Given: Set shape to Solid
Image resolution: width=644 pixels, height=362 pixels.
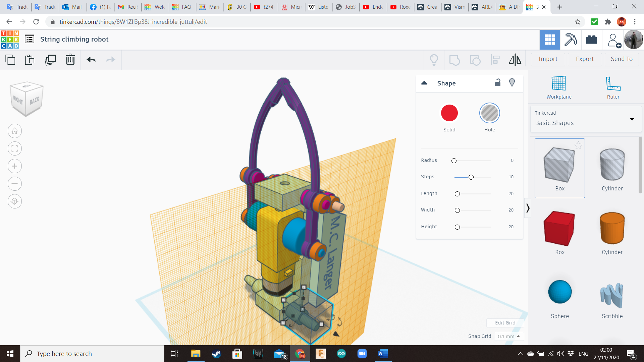Looking at the screenshot, I should tap(449, 113).
